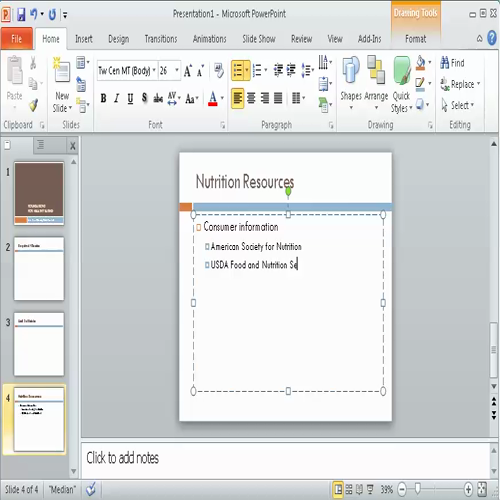The height and width of the screenshot is (500, 500).
Task: Click the Find binoculars icon
Action: 444,63
